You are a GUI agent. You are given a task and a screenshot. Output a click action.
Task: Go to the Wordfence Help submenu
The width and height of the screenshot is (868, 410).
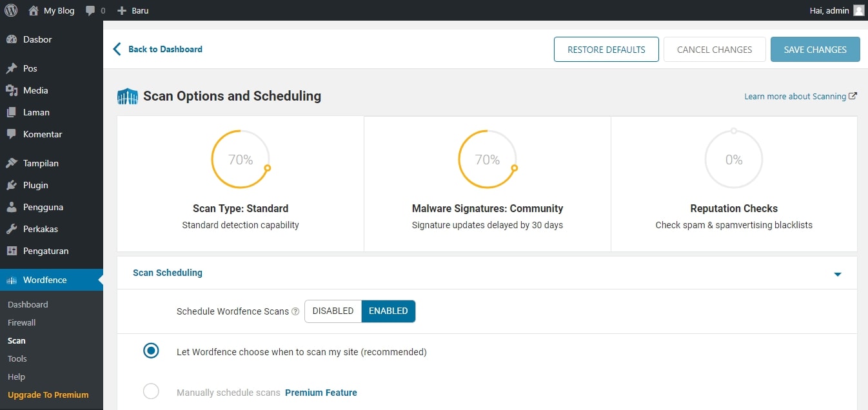(16, 376)
